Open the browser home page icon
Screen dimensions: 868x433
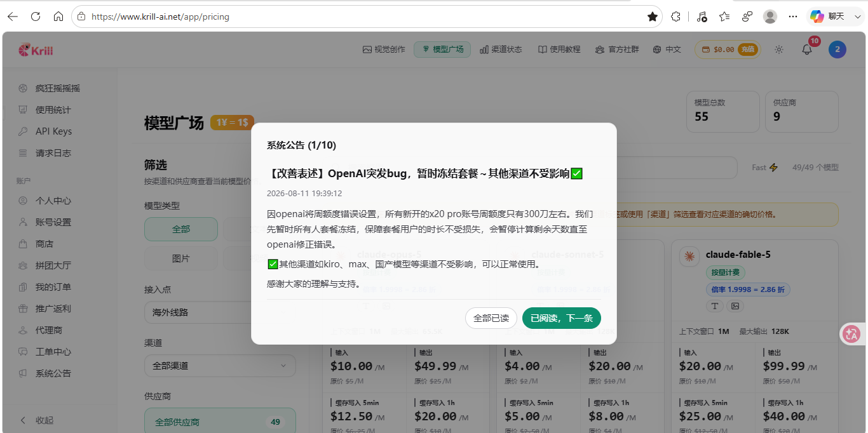tap(58, 17)
